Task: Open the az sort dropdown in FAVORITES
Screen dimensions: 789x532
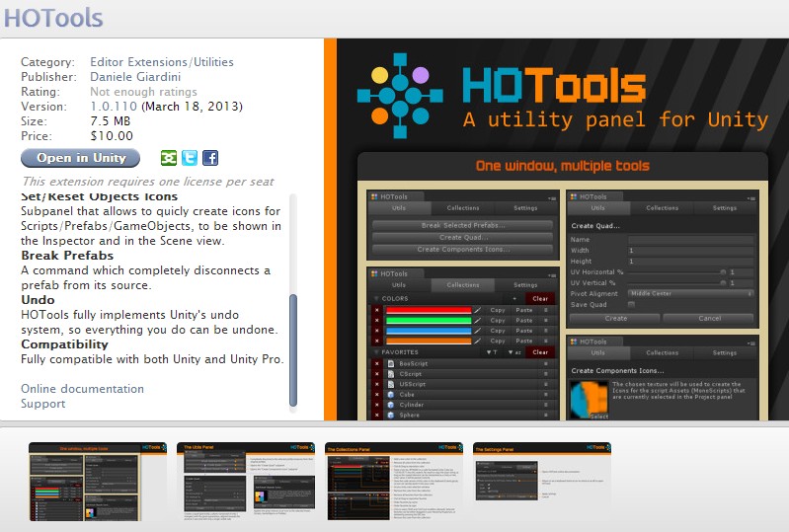Action: point(514,352)
